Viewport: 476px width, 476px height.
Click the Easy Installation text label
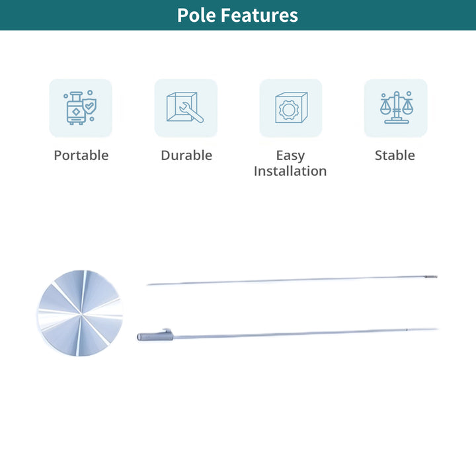[290, 163]
